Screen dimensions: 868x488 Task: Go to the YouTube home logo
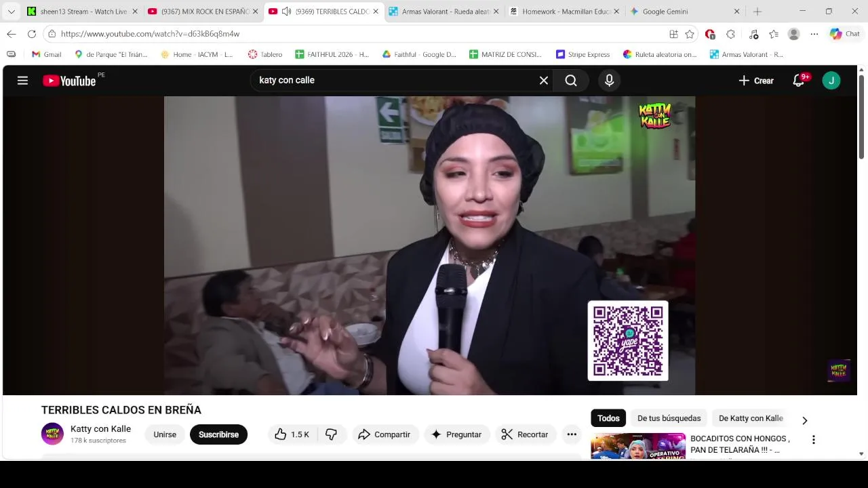69,81
